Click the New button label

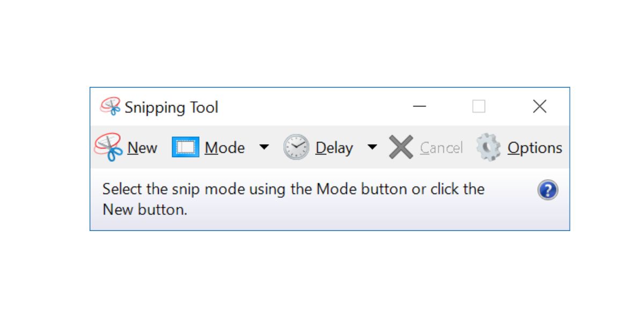tap(142, 148)
